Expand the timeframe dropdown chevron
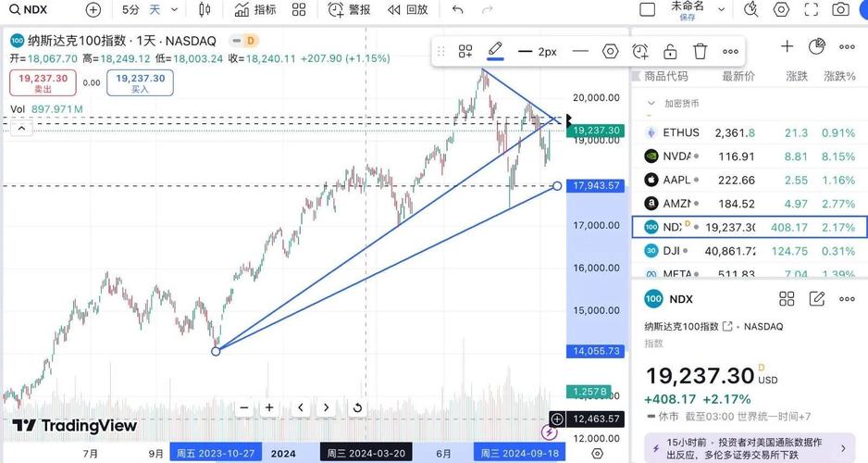Viewport: 868px width, 463px height. coord(174,9)
